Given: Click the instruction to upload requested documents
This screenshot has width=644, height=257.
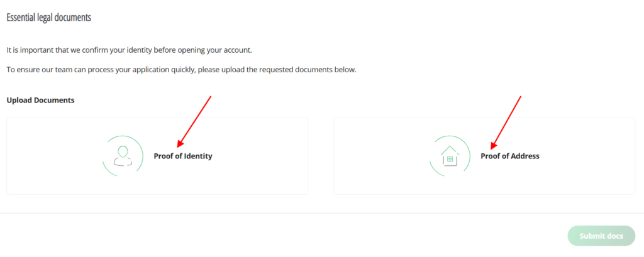Looking at the screenshot, I should point(181,69).
